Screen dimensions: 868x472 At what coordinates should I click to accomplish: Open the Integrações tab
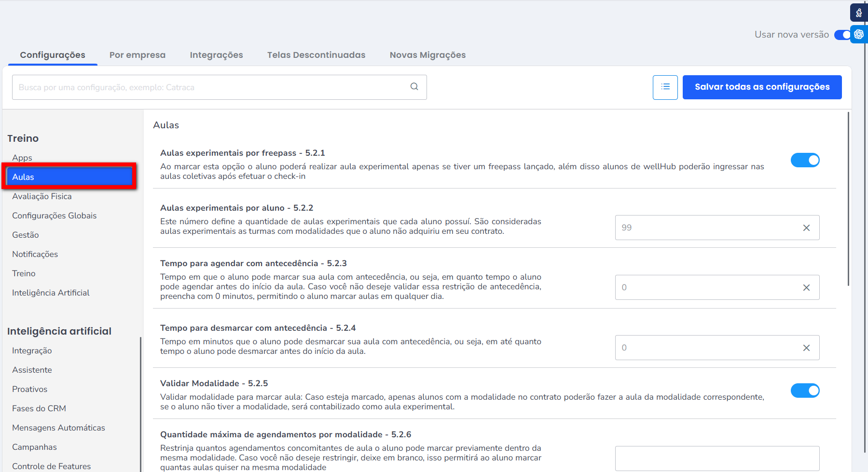(216, 55)
